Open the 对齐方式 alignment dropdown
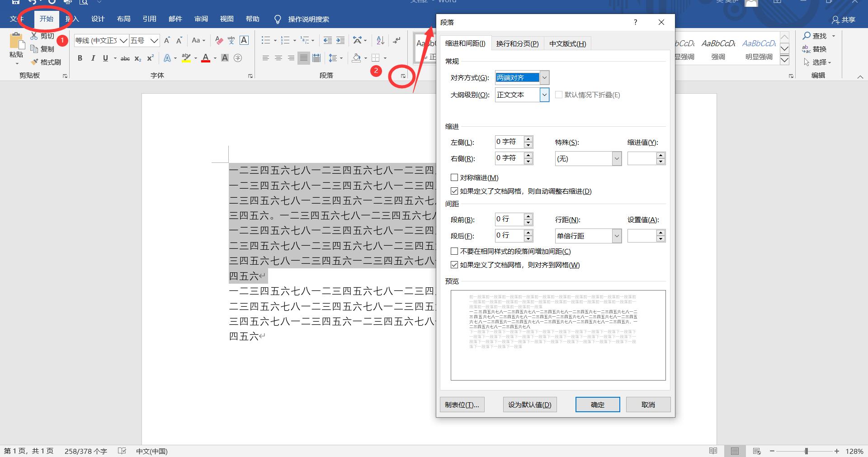The width and height of the screenshot is (868, 457). click(x=544, y=78)
